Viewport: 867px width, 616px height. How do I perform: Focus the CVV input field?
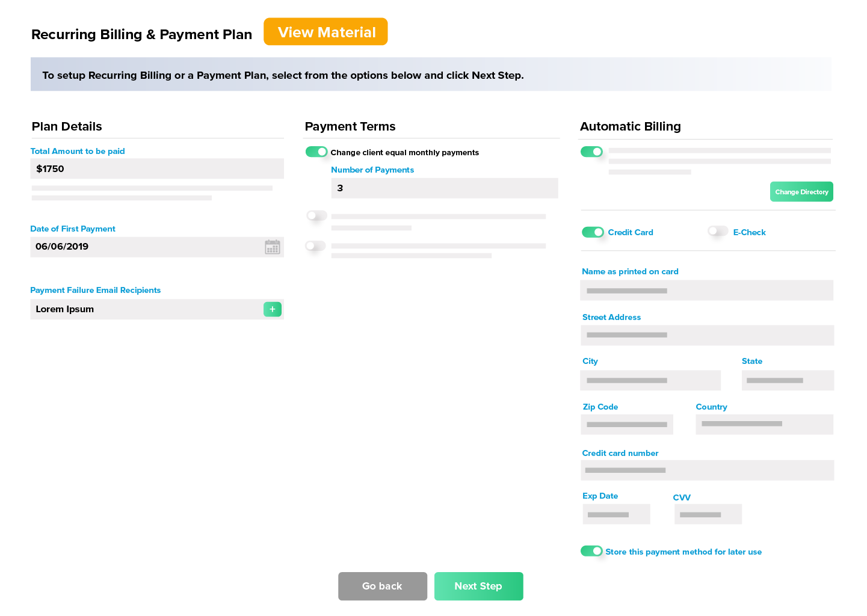point(708,514)
